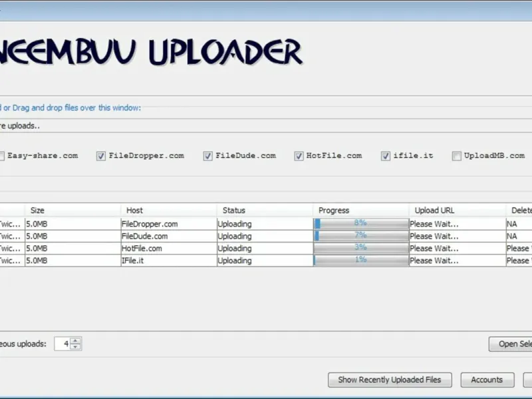Enable the UploadMB.com checkbox
Image resolution: width=532 pixels, height=399 pixels.
coord(457,156)
